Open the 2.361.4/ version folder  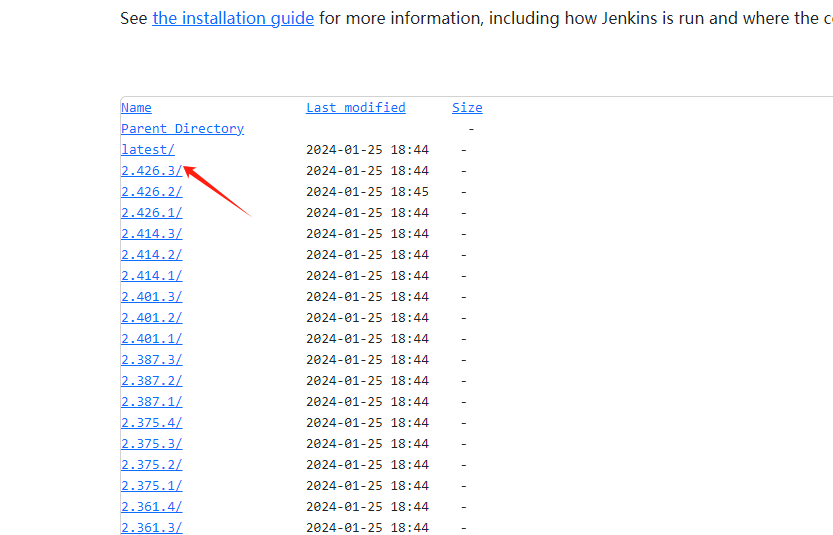[x=151, y=506]
